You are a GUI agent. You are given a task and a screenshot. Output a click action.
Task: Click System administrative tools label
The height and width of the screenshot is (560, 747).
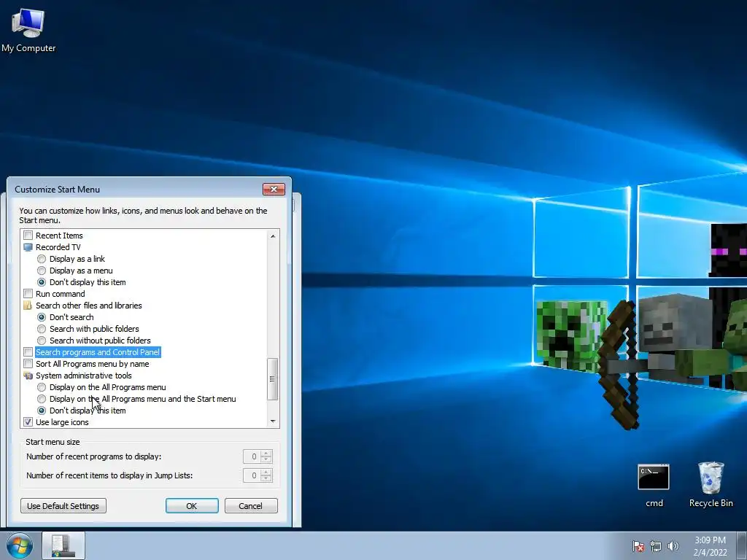(x=83, y=376)
